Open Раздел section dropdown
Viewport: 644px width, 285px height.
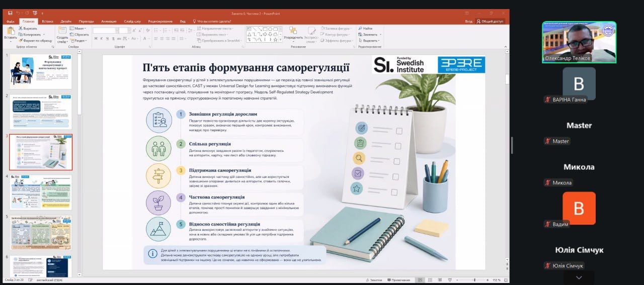pos(79,41)
